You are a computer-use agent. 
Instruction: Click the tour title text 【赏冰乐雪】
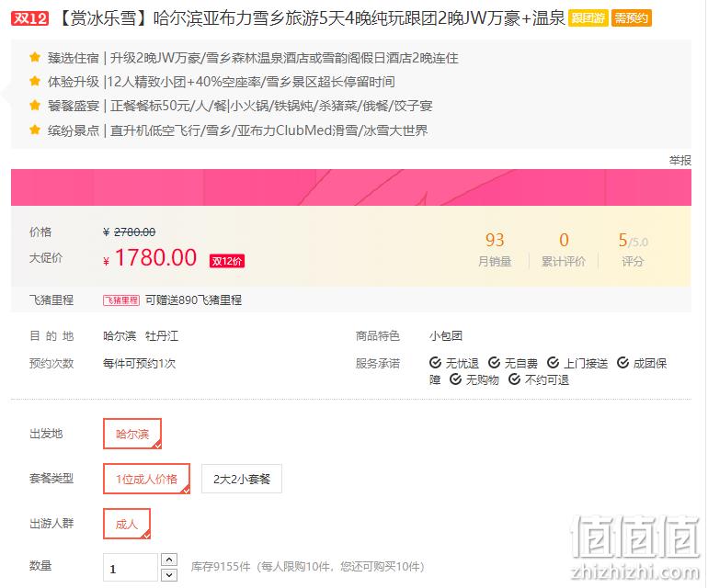104,18
